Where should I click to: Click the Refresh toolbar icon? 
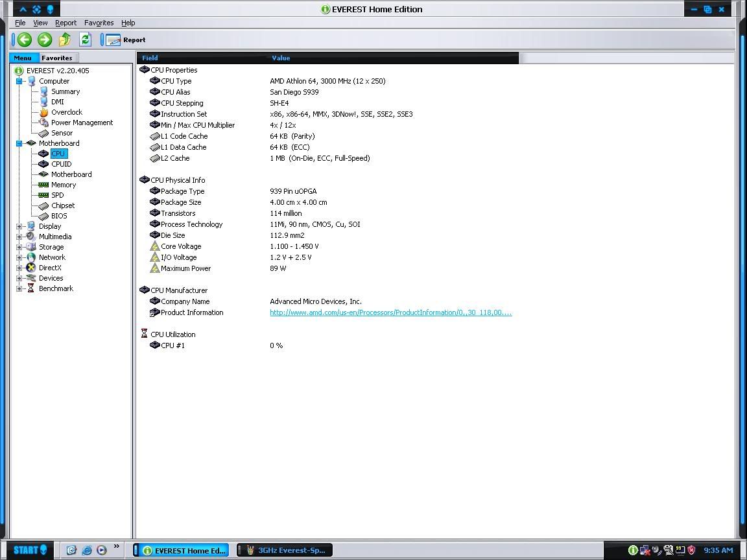[x=85, y=40]
